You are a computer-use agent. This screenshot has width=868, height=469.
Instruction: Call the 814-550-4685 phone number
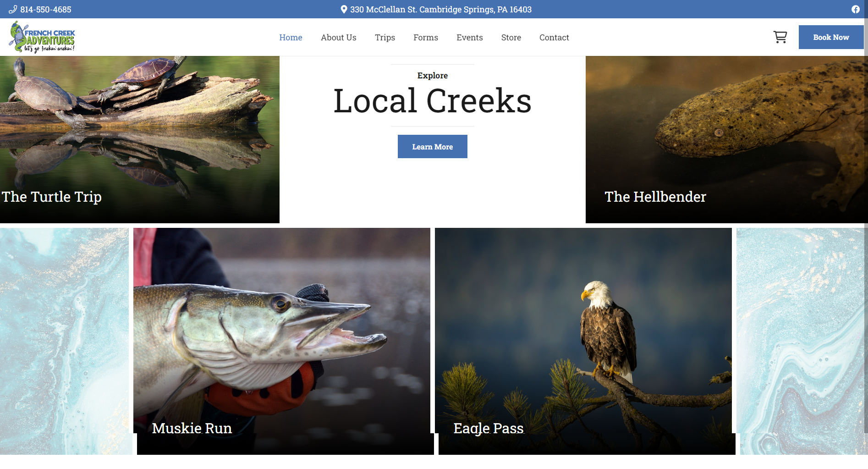(45, 9)
